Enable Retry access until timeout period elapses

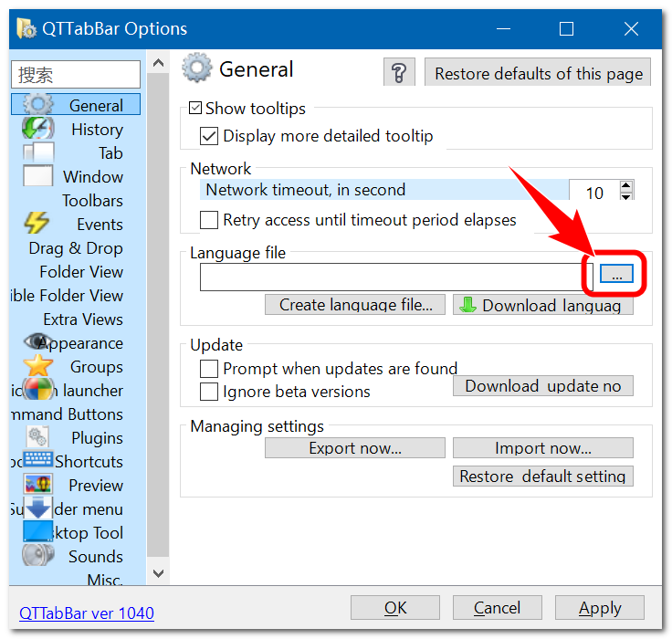click(x=209, y=220)
